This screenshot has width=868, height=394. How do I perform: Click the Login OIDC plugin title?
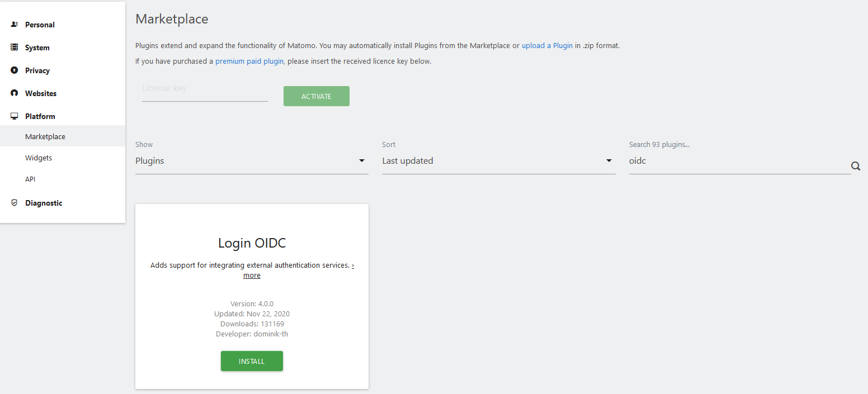pos(252,243)
